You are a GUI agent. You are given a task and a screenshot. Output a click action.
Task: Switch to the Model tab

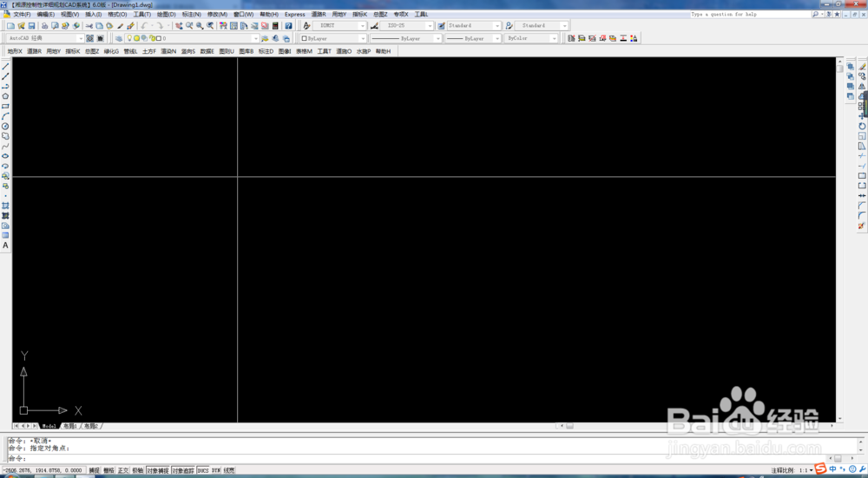[x=49, y=426]
